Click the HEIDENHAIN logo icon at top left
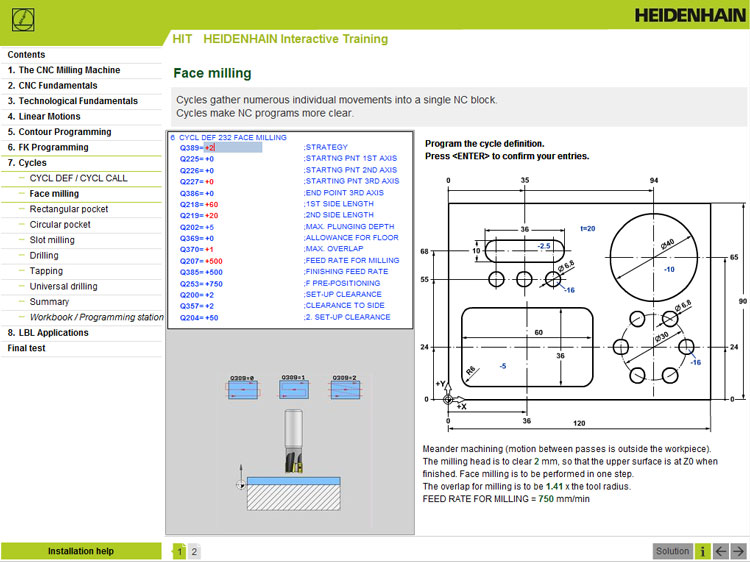The height and width of the screenshot is (562, 750). [23, 21]
